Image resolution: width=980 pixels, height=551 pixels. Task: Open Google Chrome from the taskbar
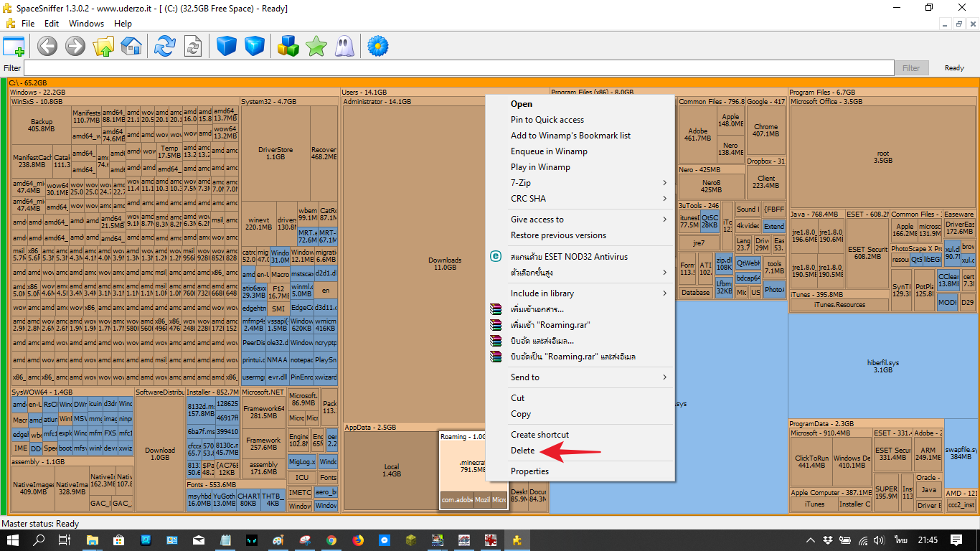pyautogui.click(x=331, y=540)
